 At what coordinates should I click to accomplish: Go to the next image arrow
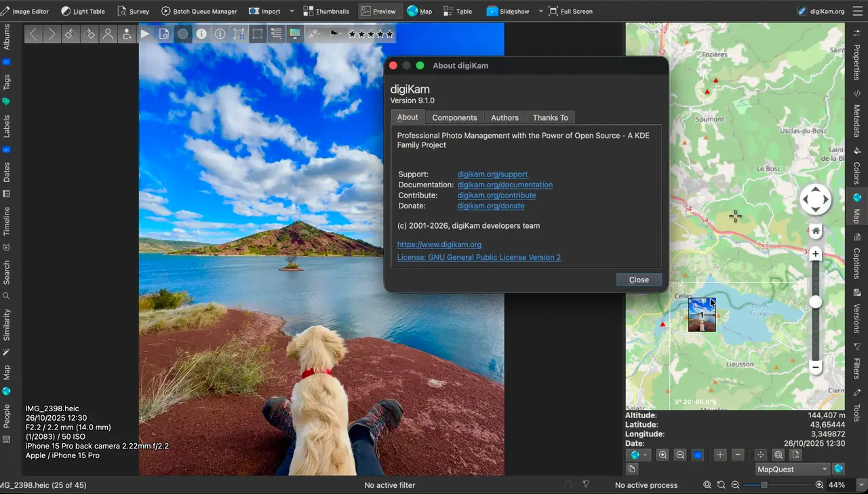click(x=52, y=34)
